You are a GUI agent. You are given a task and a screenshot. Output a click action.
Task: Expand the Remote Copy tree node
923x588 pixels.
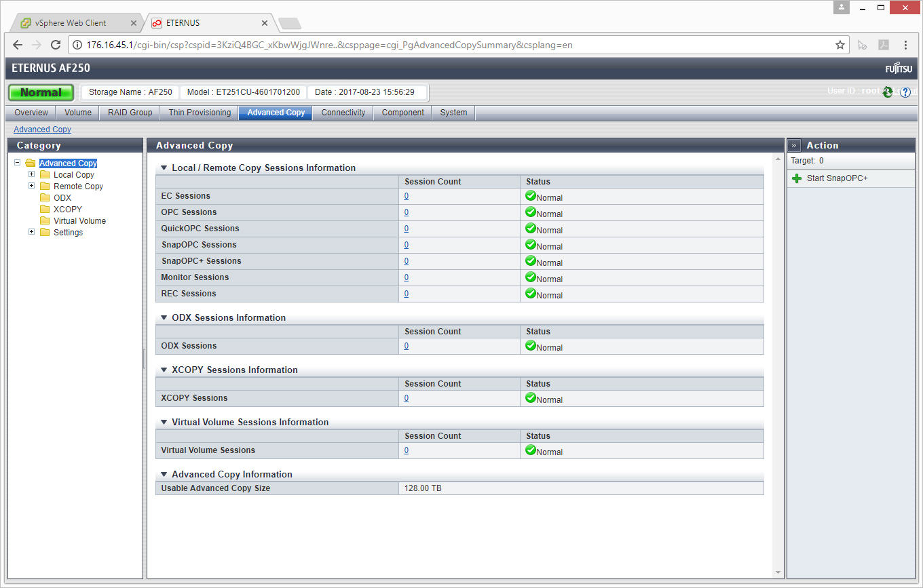pos(31,186)
